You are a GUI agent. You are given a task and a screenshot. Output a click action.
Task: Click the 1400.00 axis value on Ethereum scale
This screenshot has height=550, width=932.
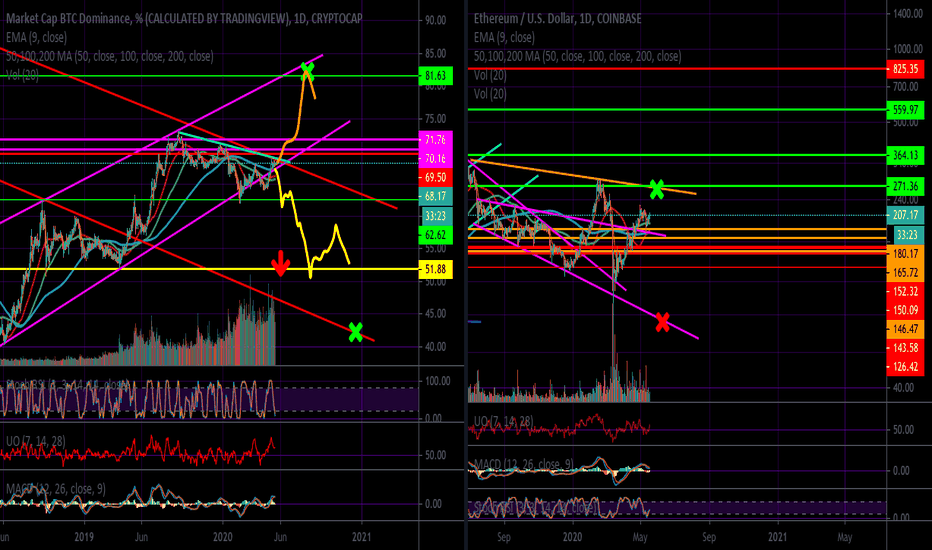point(908,14)
